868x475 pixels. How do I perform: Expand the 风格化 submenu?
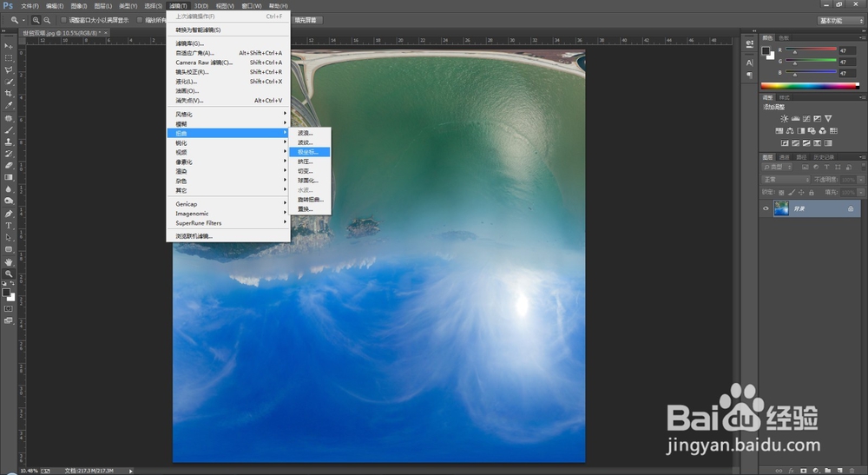[228, 114]
